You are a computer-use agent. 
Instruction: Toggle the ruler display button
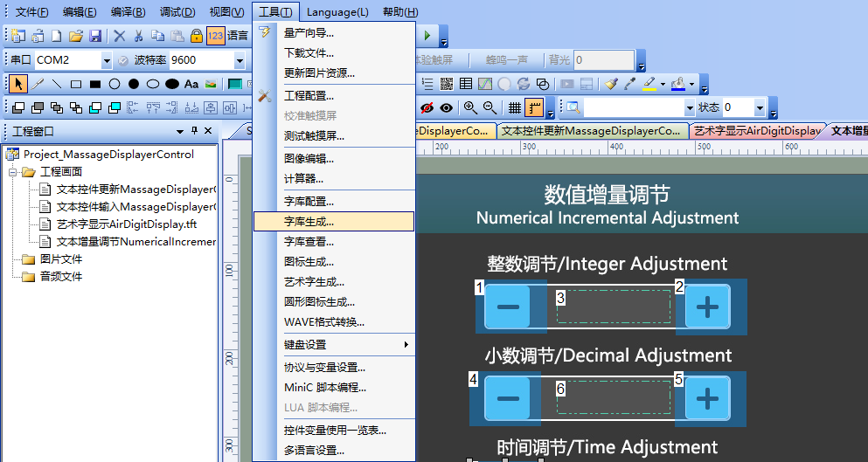click(534, 107)
